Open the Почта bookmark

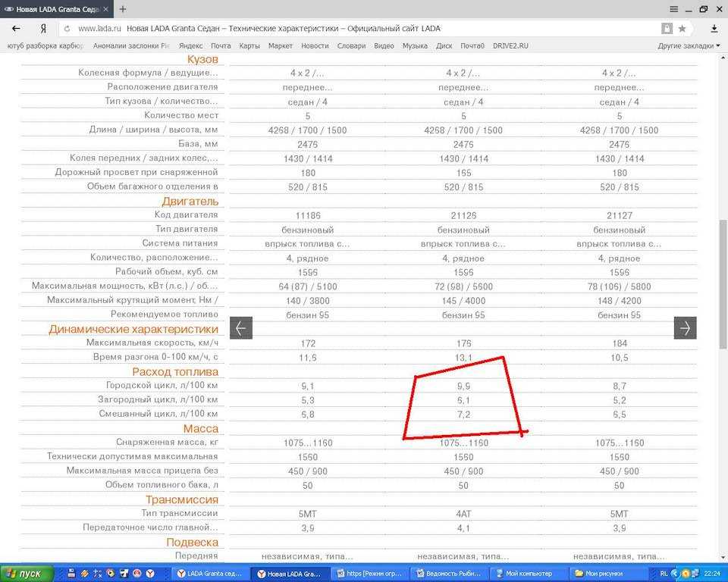point(221,46)
